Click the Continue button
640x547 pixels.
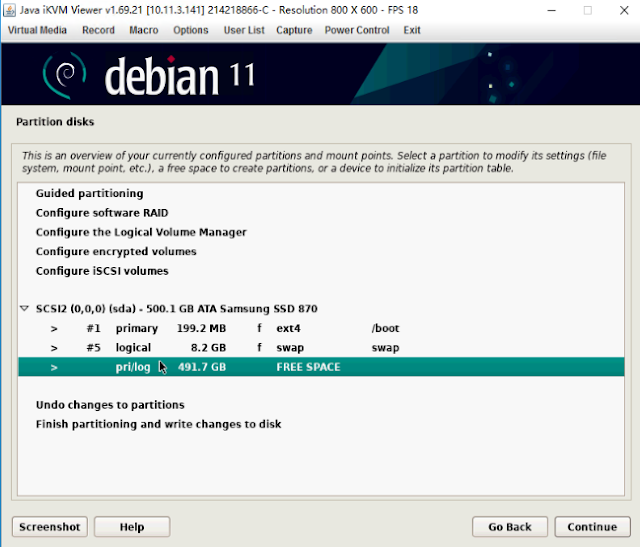592,527
